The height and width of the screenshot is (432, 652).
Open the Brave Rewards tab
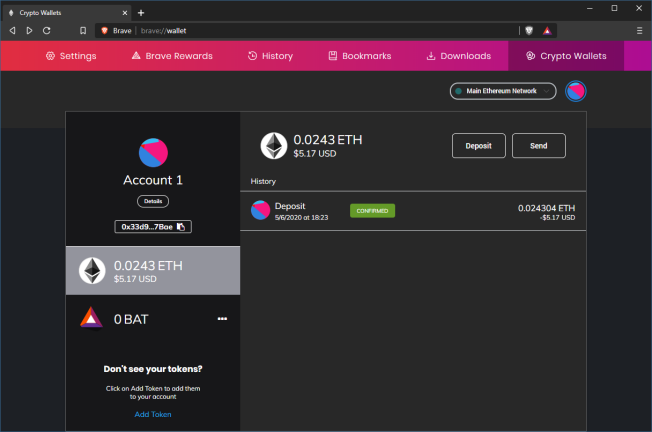[172, 56]
